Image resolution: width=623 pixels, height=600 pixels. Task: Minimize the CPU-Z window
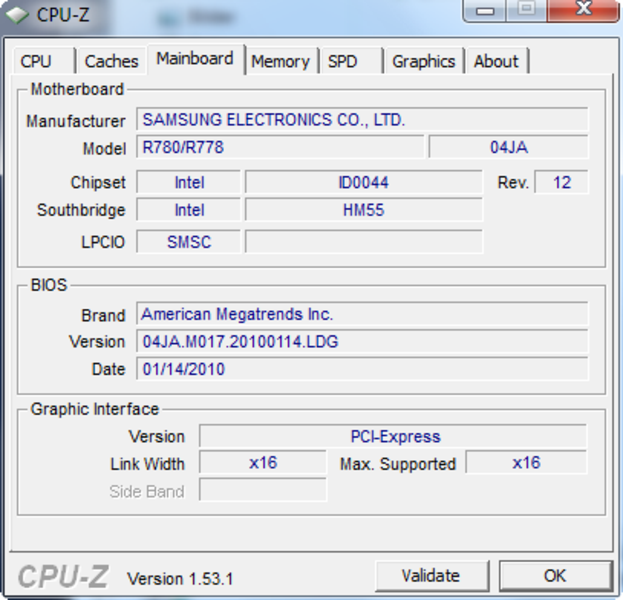[x=485, y=10]
